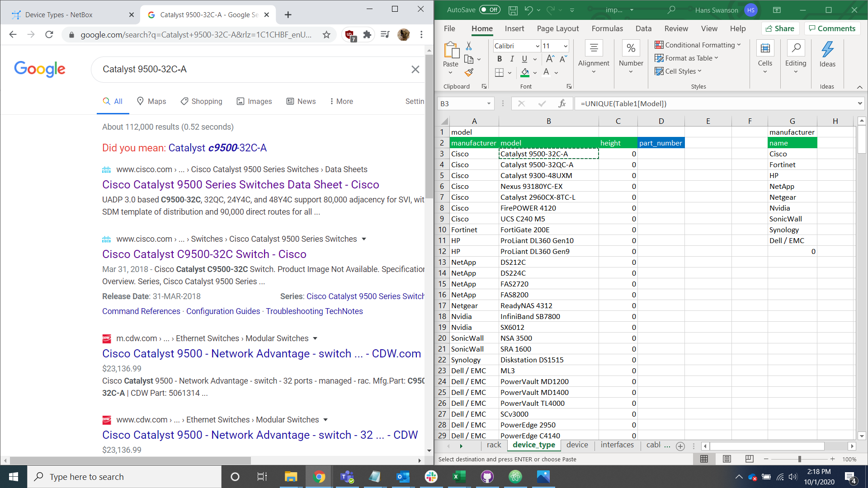Expand the formula bar chevron

[x=859, y=103]
